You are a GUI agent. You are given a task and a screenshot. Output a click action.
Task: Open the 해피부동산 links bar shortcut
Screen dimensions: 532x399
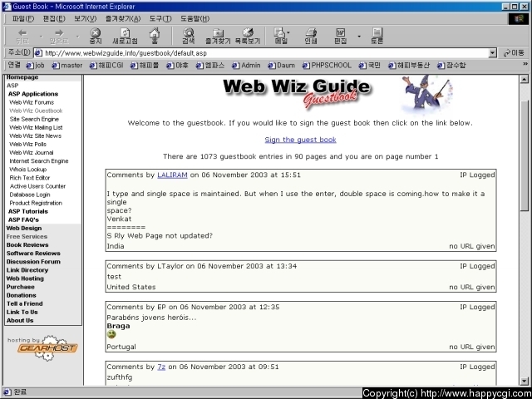coord(409,65)
